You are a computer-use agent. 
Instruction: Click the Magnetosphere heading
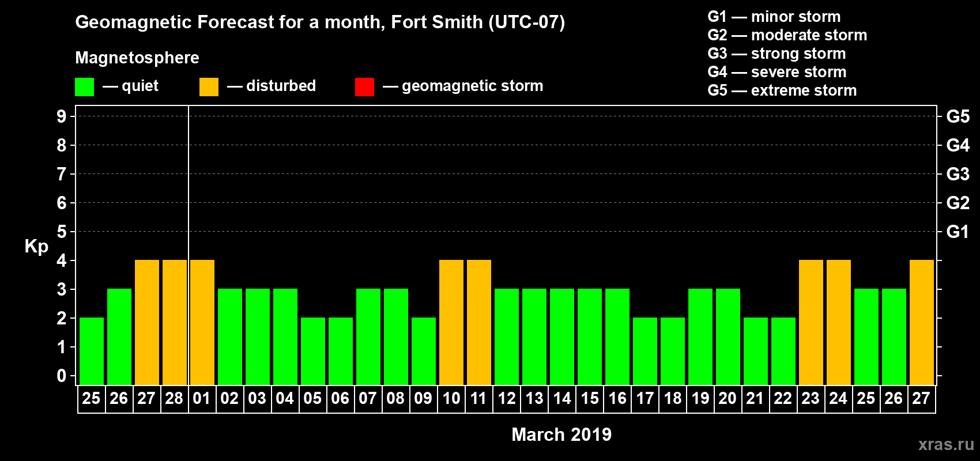tap(137, 58)
